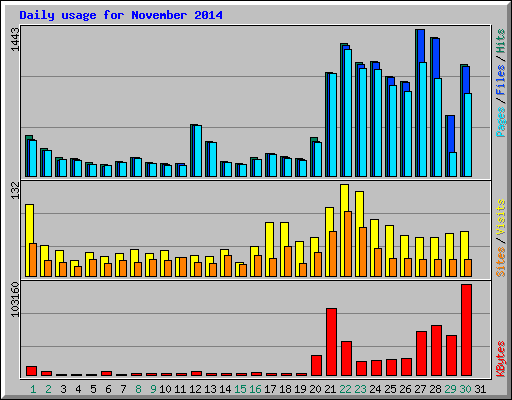This screenshot has height=400, width=512.
Task: Click day 23 on the x-axis
Action: click(x=360, y=389)
